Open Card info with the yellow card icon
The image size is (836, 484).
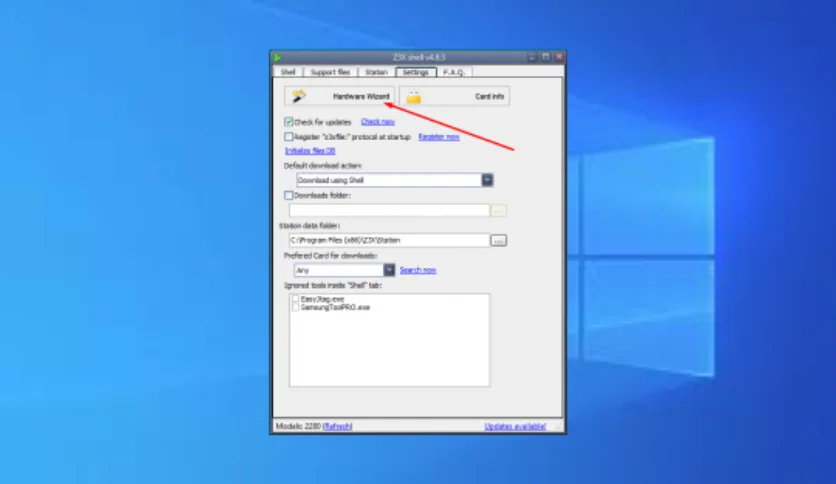click(454, 96)
